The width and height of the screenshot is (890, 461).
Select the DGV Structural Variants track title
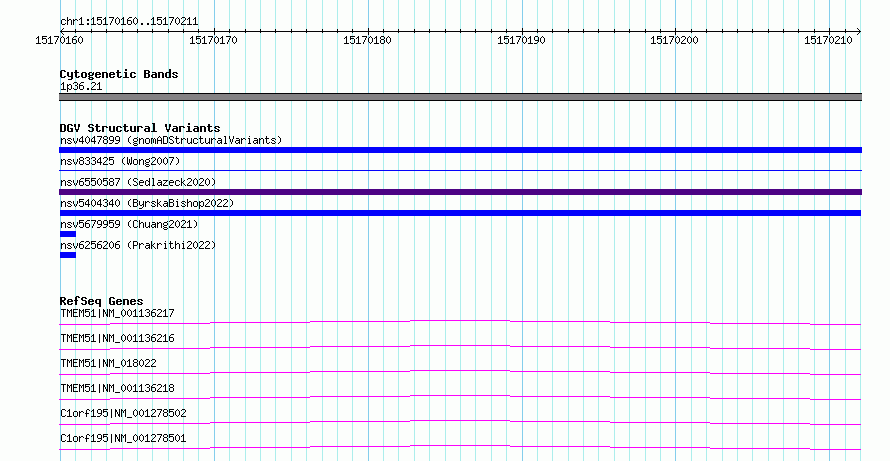tap(140, 128)
